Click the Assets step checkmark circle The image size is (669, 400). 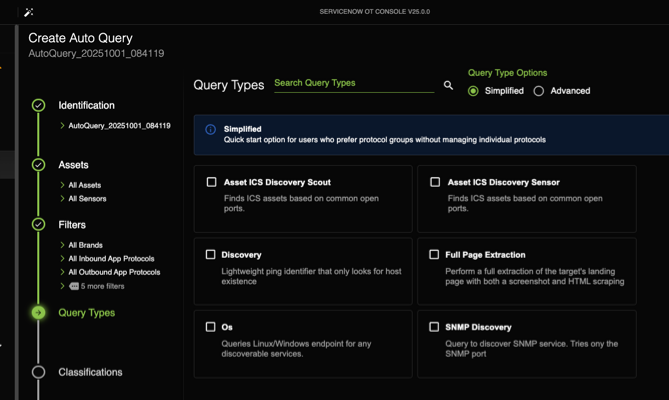click(38, 165)
